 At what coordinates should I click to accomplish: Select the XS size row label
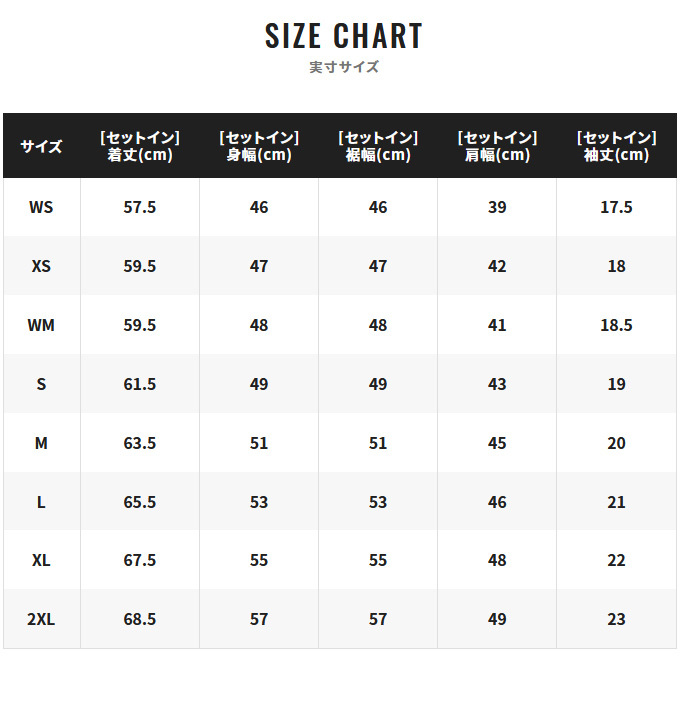click(x=41, y=266)
